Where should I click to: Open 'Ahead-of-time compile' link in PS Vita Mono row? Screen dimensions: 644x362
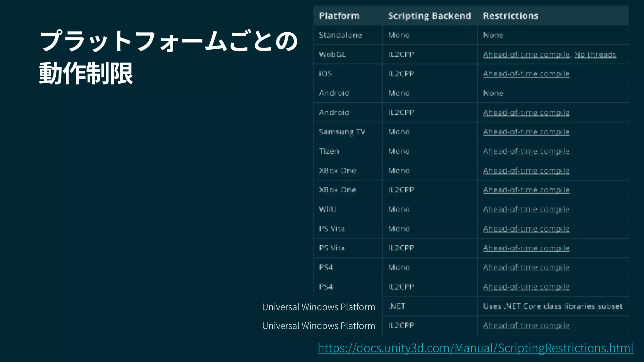click(x=526, y=229)
